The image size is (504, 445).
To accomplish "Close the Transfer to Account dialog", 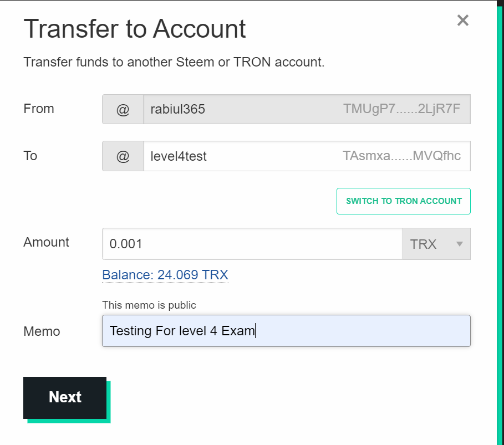I will click(463, 21).
